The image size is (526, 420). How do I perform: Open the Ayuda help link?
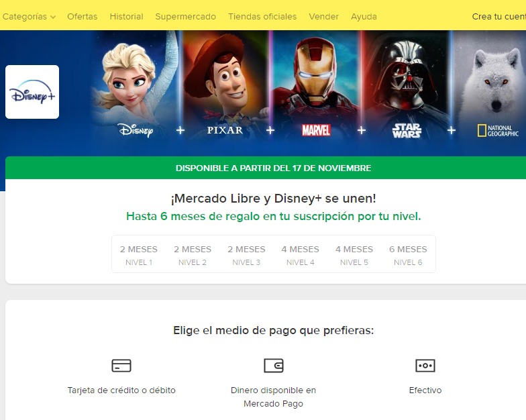(364, 16)
